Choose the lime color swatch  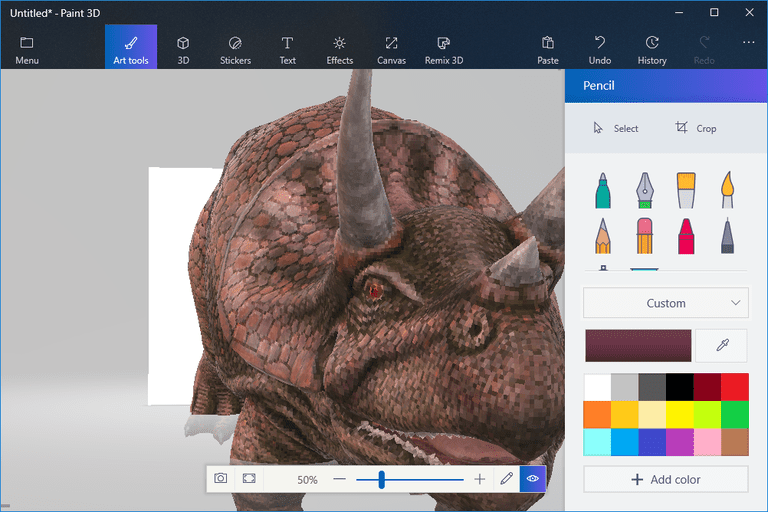click(x=707, y=414)
